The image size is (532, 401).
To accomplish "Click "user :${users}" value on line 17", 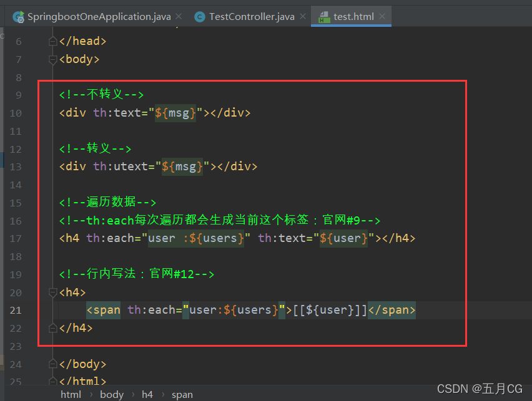I will pos(196,238).
